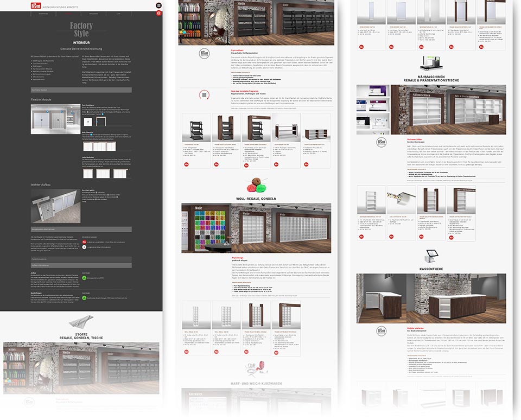
Task: Click the Factory Style title
Action: tap(81, 29)
